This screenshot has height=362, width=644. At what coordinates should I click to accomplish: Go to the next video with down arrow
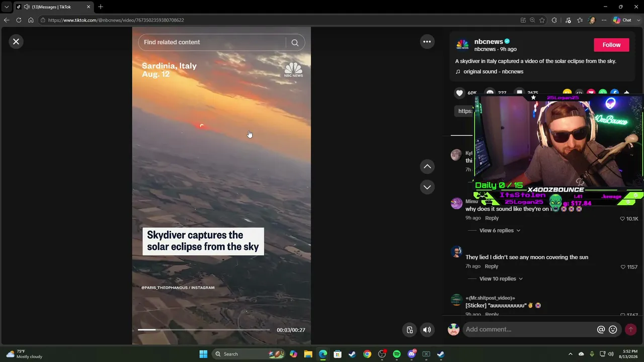click(427, 187)
